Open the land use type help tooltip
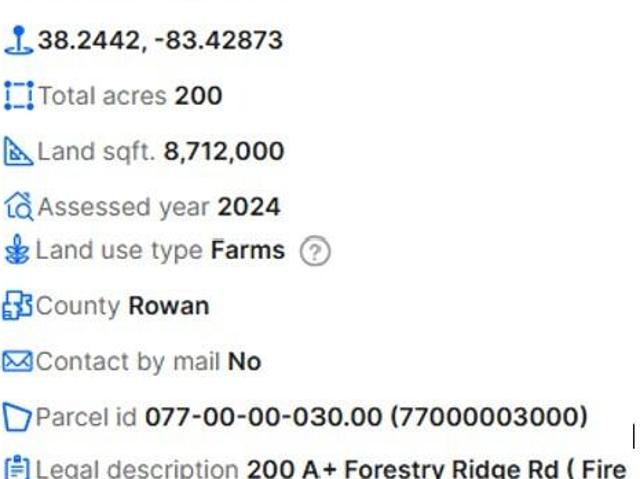The width and height of the screenshot is (640, 479). pos(315,252)
